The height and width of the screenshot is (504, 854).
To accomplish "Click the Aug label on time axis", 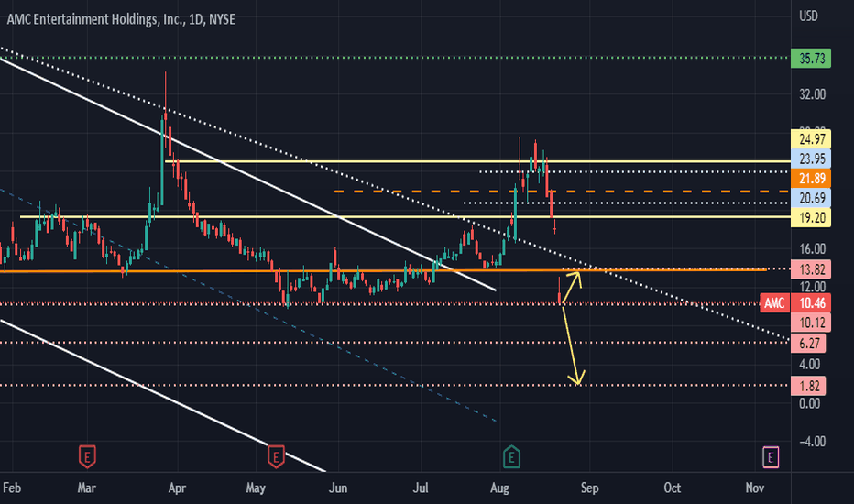I will coord(499,488).
